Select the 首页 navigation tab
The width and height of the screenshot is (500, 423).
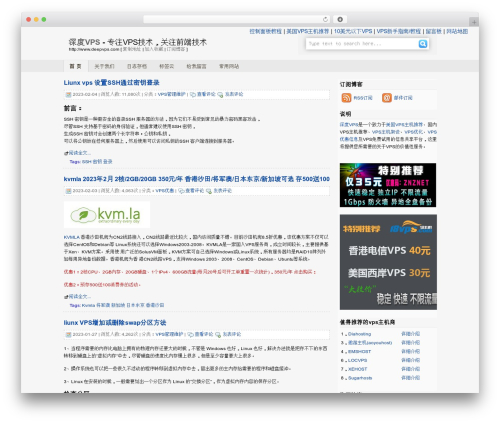coord(76,66)
